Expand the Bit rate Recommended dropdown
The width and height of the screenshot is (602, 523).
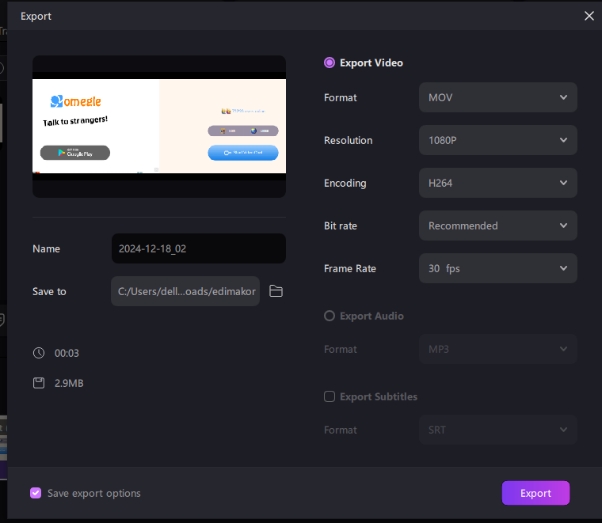point(497,226)
